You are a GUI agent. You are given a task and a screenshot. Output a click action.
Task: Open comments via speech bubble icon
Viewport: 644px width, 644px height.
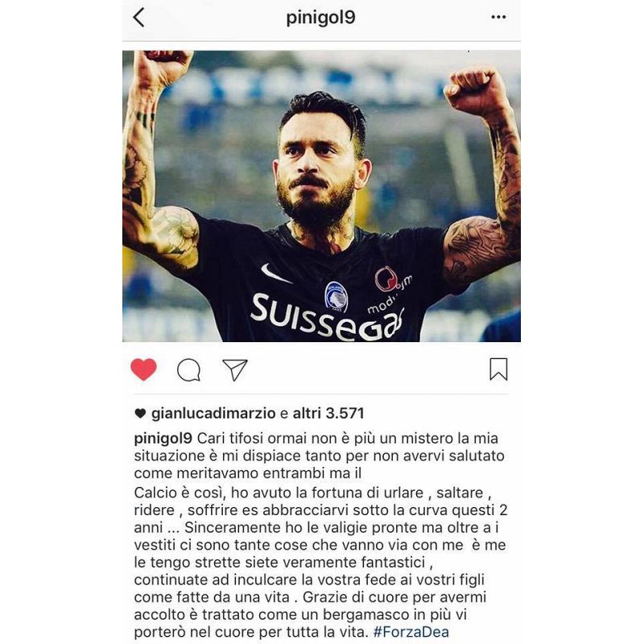coord(189,369)
